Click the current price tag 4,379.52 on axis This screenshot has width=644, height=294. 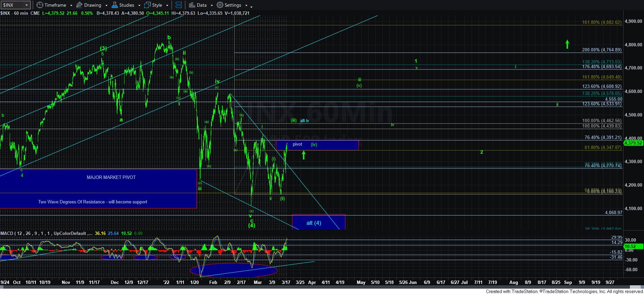[x=633, y=143]
